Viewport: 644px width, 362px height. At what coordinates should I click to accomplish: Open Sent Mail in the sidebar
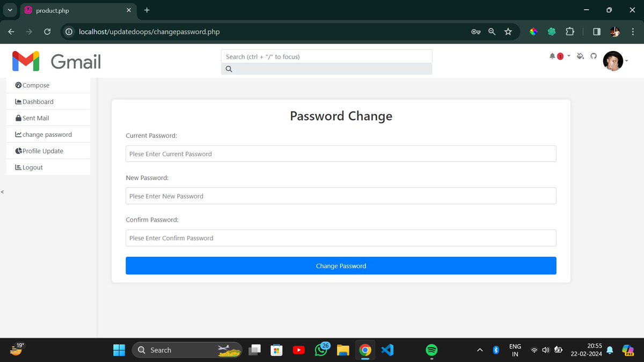tap(48, 118)
